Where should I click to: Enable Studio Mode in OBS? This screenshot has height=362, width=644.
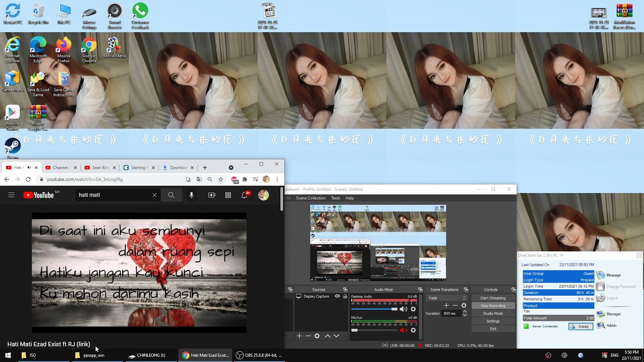click(x=493, y=313)
